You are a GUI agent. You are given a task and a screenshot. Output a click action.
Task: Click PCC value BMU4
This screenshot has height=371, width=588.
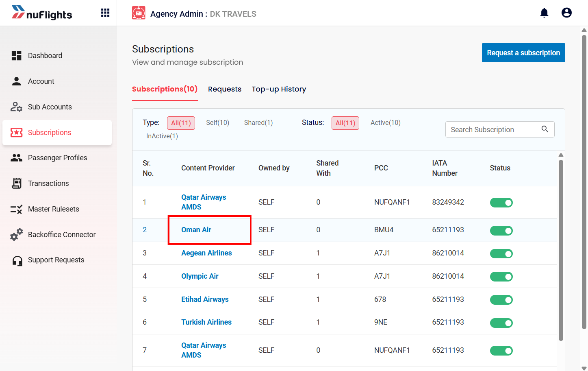384,230
